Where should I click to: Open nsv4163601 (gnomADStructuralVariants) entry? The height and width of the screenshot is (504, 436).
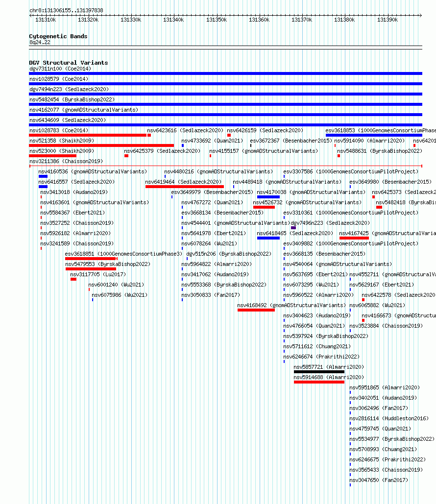[95, 202]
